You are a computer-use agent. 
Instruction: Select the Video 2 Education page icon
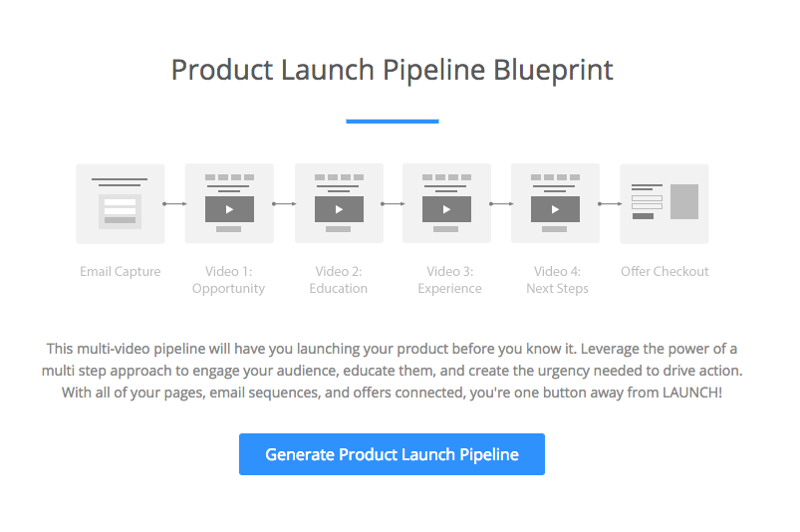coord(339,203)
